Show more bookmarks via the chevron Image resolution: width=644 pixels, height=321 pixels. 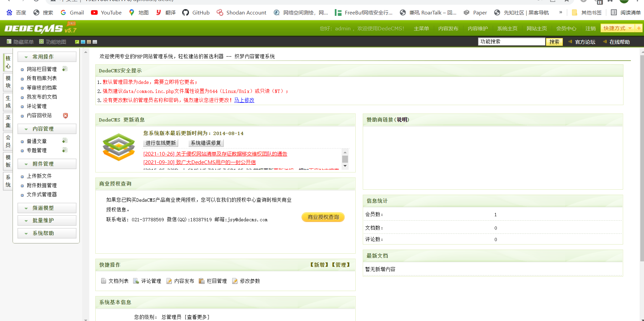[560, 12]
